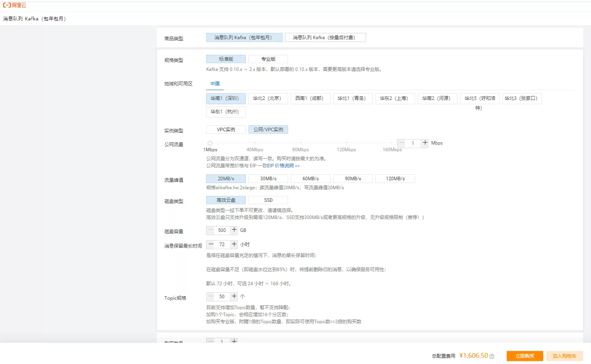Viewport: 591px width, 364px height.
Task: Select Kafka 按量后付费 product type
Action: pos(325,37)
